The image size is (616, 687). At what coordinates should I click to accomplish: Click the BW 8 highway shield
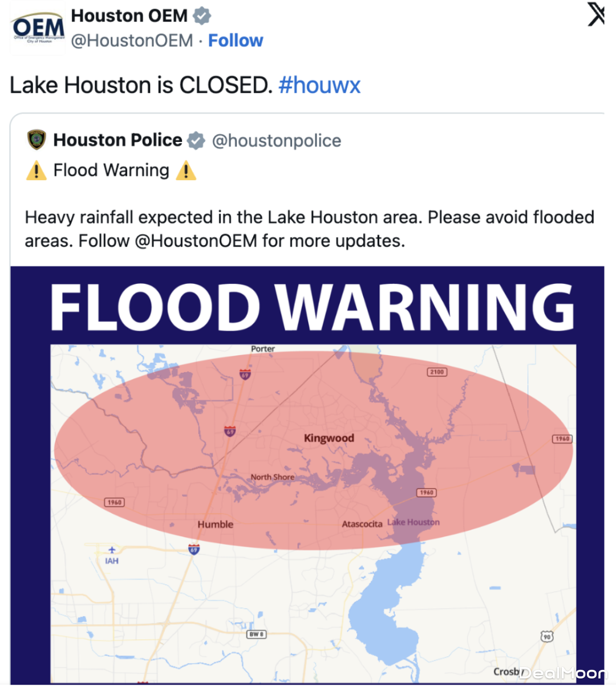click(256, 634)
